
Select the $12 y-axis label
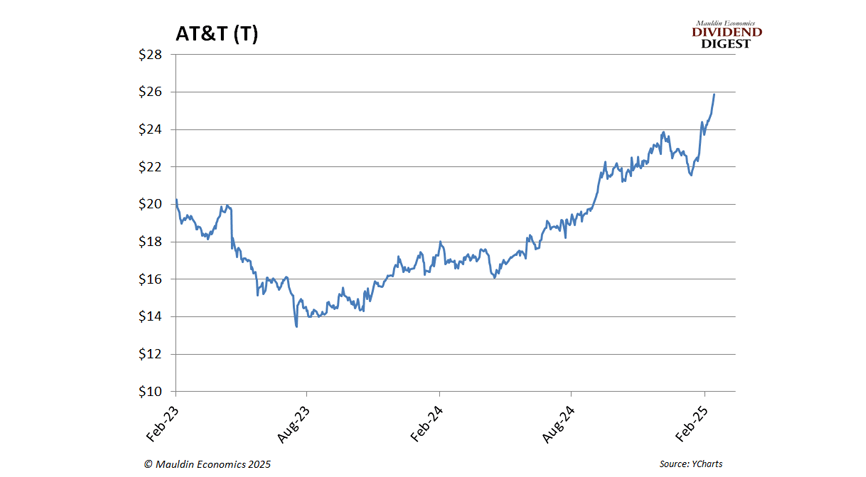click(150, 354)
